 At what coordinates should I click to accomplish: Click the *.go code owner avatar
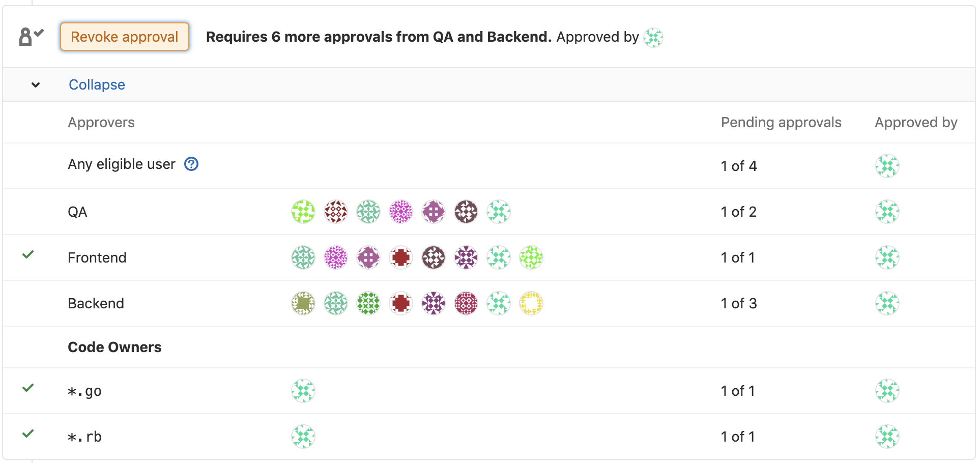click(303, 391)
